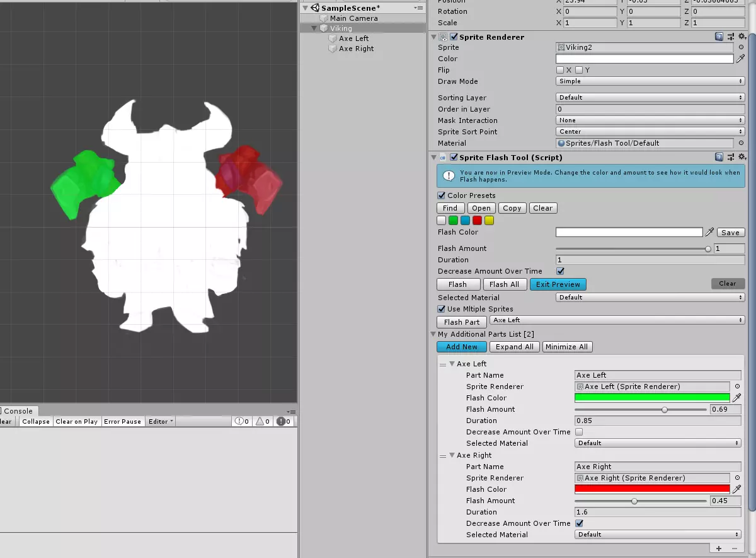Image resolution: width=756 pixels, height=558 pixels.
Task: Grab the Axe Right list reorder handle
Action: point(443,456)
